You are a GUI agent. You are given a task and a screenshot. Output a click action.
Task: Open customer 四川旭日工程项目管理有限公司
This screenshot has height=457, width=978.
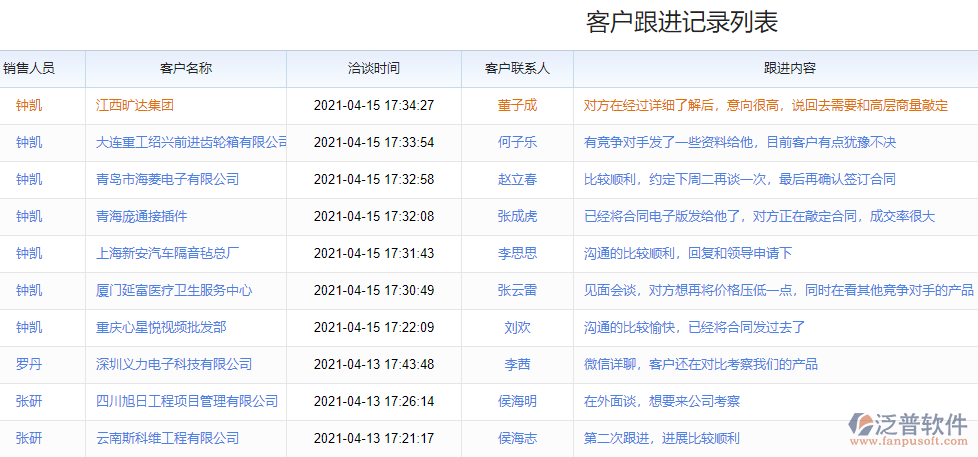pos(187,401)
